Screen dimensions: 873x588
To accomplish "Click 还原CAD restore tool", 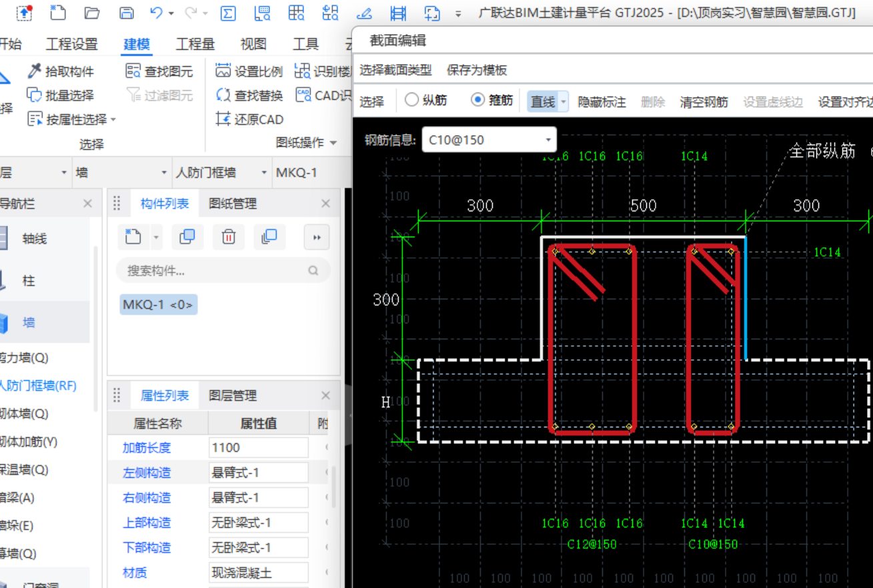I will pyautogui.click(x=249, y=119).
